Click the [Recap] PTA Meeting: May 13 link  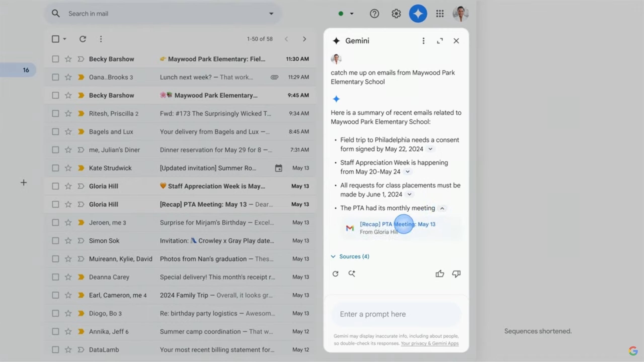(397, 224)
